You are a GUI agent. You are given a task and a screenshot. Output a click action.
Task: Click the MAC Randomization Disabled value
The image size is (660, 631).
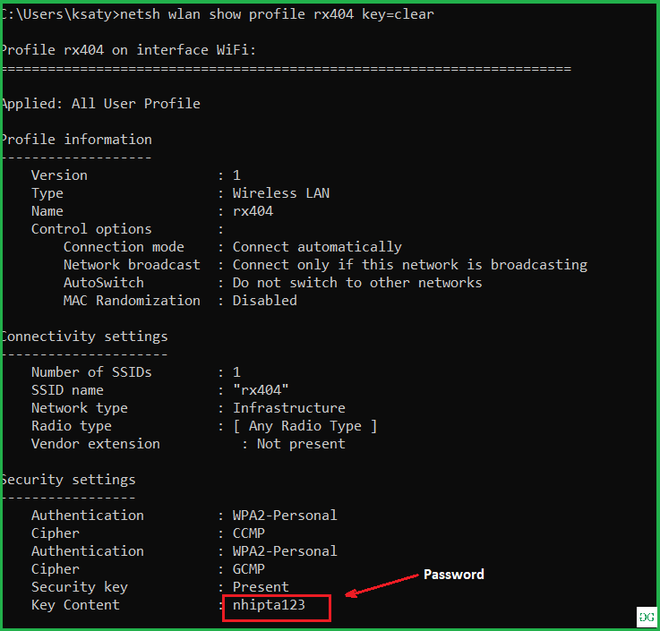click(265, 301)
